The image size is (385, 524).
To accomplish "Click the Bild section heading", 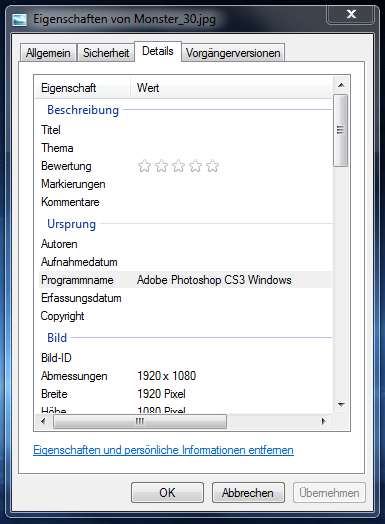I will (x=57, y=338).
